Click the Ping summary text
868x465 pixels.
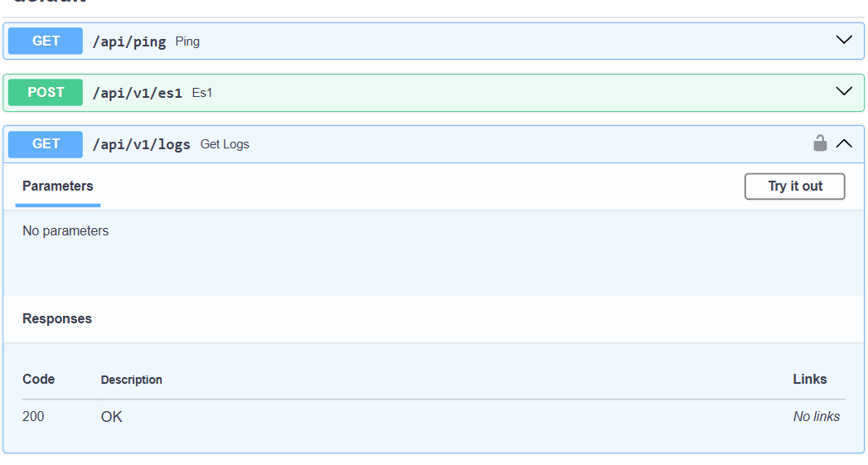tap(187, 41)
